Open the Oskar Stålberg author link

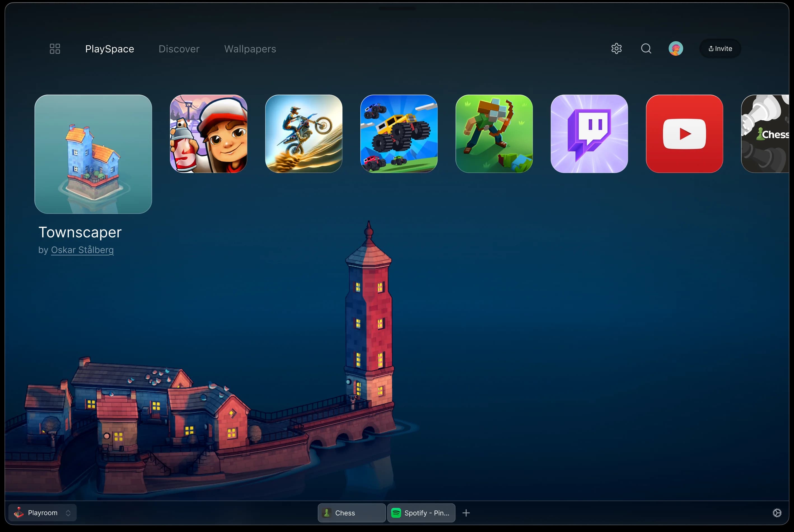pos(82,250)
